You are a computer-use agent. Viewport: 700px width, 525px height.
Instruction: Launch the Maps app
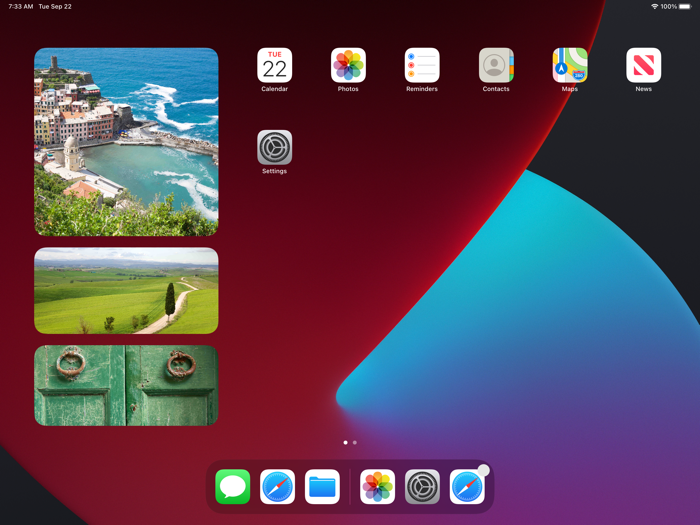pyautogui.click(x=570, y=65)
